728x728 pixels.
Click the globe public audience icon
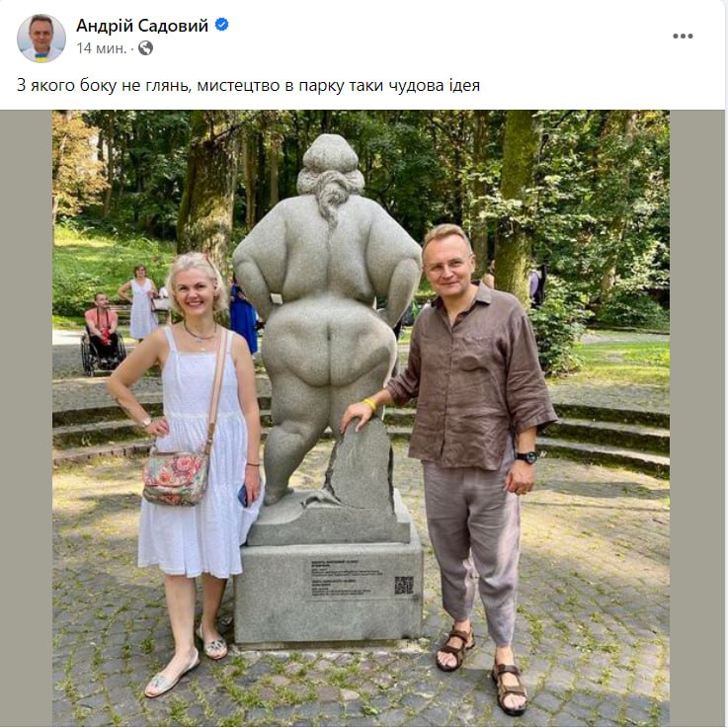[145, 48]
